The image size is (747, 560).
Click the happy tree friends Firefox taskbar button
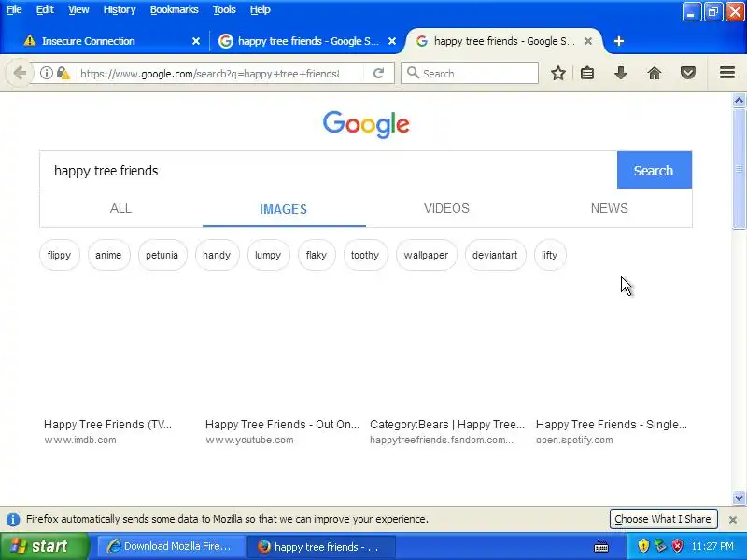click(x=321, y=547)
